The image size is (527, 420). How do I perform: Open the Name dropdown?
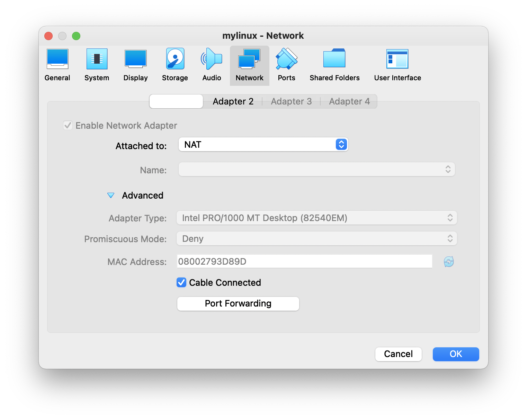click(316, 169)
